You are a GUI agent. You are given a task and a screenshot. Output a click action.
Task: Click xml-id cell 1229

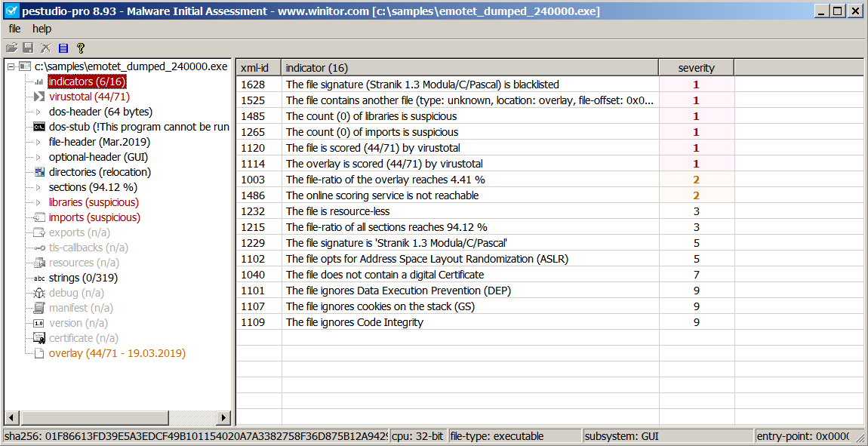pos(253,243)
